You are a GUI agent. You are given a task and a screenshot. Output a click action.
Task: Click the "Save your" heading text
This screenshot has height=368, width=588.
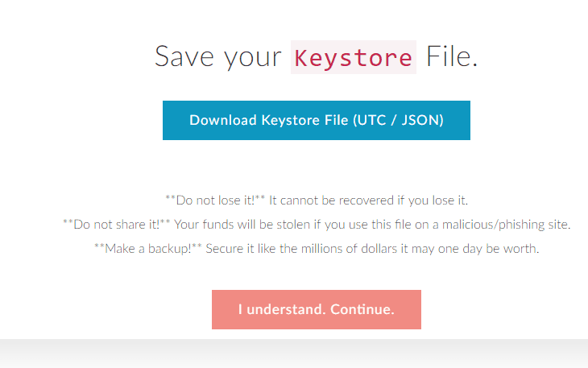tap(217, 57)
